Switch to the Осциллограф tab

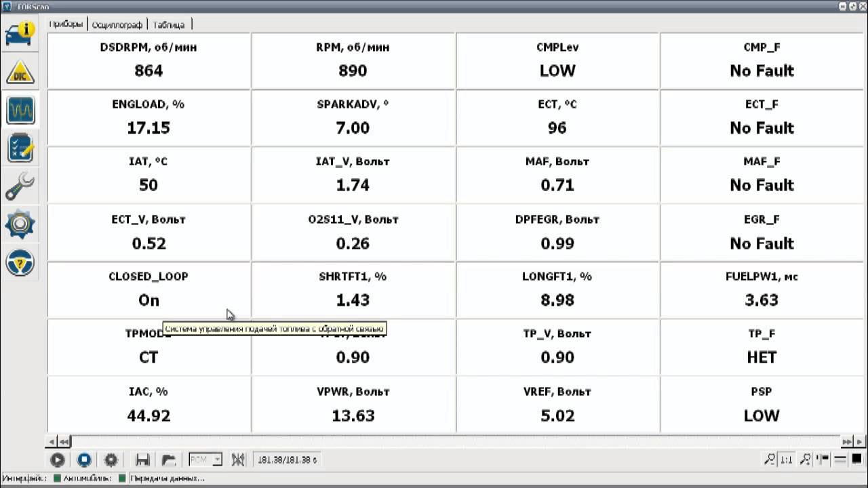(117, 24)
